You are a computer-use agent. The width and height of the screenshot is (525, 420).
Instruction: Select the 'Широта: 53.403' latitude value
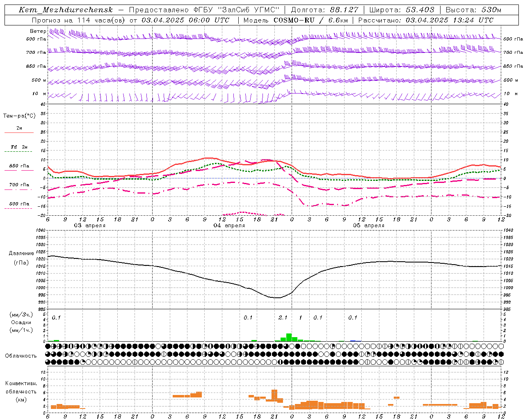402,10
